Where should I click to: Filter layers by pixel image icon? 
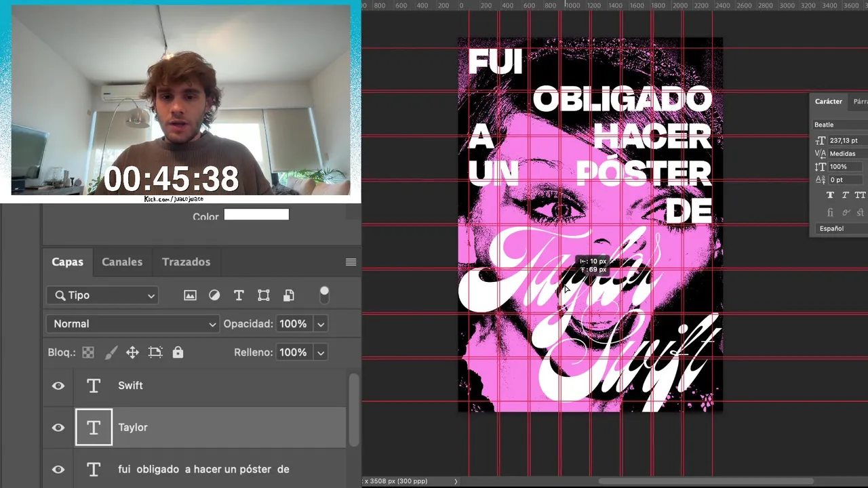click(x=190, y=296)
